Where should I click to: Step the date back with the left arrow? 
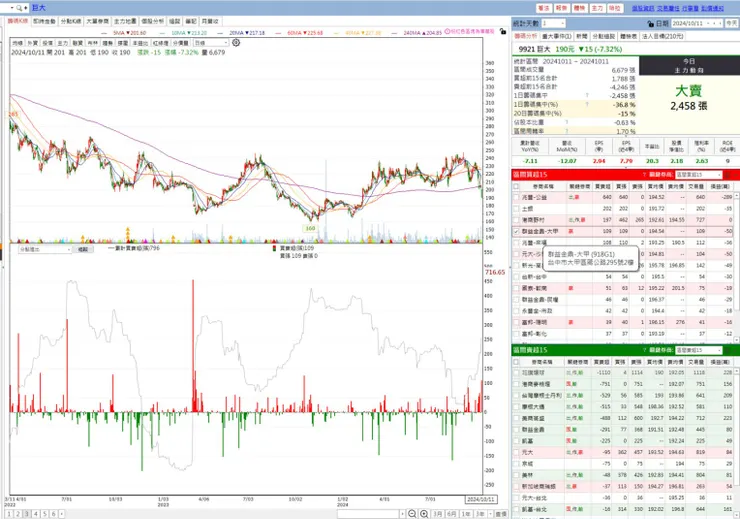(714, 23)
